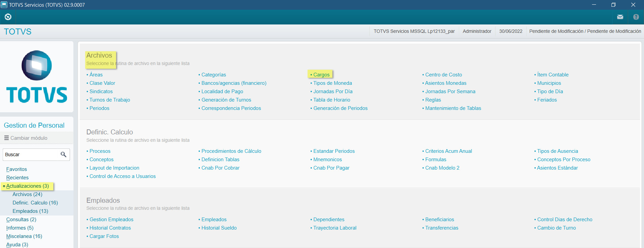644x248 pixels.
Task: Open the Estandar Periodos link
Action: coord(334,151)
